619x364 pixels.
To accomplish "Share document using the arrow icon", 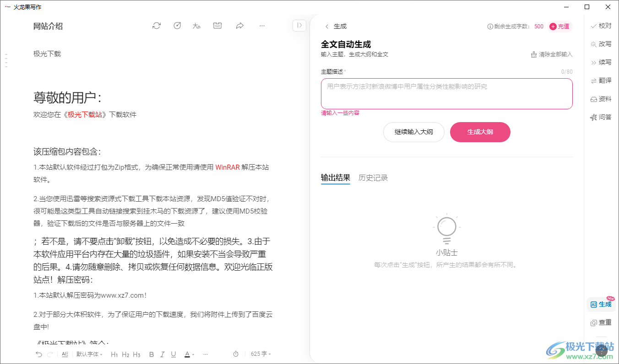I will pos(239,26).
